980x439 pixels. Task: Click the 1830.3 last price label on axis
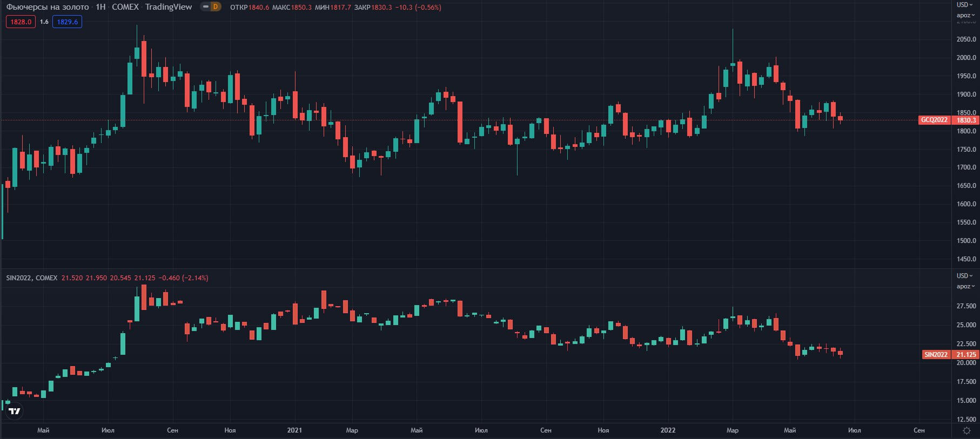(965, 120)
